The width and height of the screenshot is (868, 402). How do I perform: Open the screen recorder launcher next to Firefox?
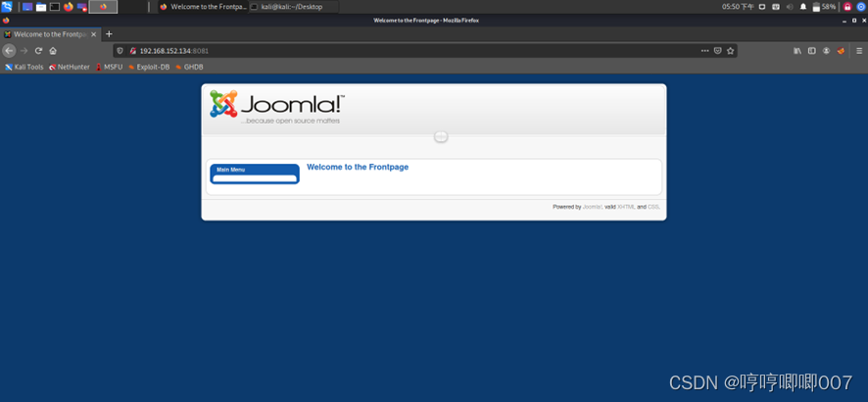[82, 7]
